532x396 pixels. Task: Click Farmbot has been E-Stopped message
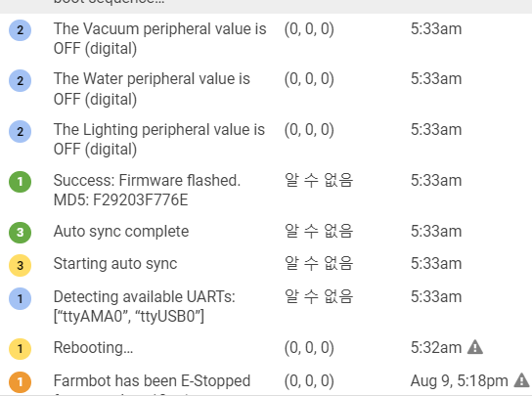click(152, 380)
